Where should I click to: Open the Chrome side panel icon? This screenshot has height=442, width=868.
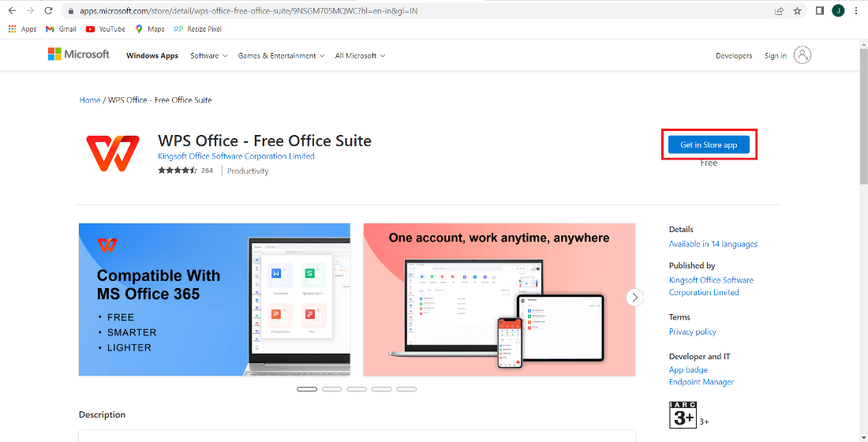tap(819, 11)
